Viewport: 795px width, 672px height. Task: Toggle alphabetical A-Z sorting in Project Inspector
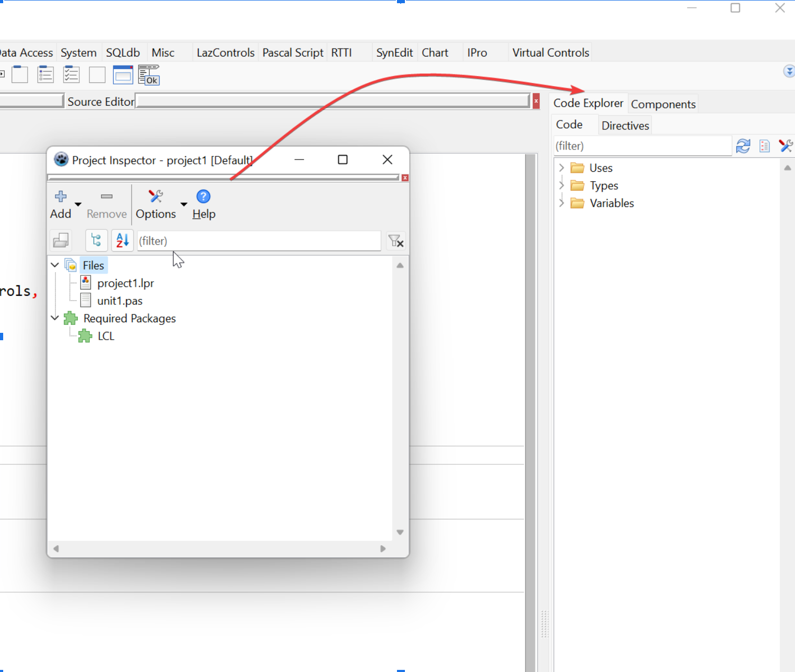tap(122, 241)
